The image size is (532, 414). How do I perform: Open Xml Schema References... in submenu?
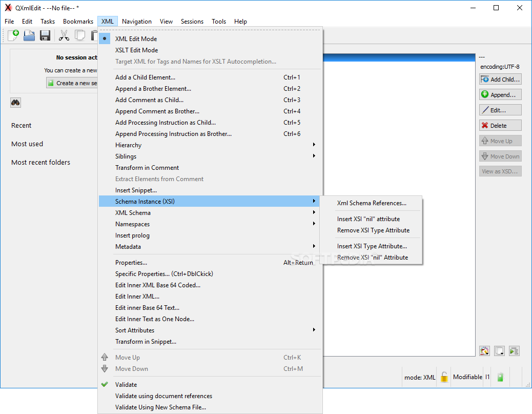tap(371, 203)
